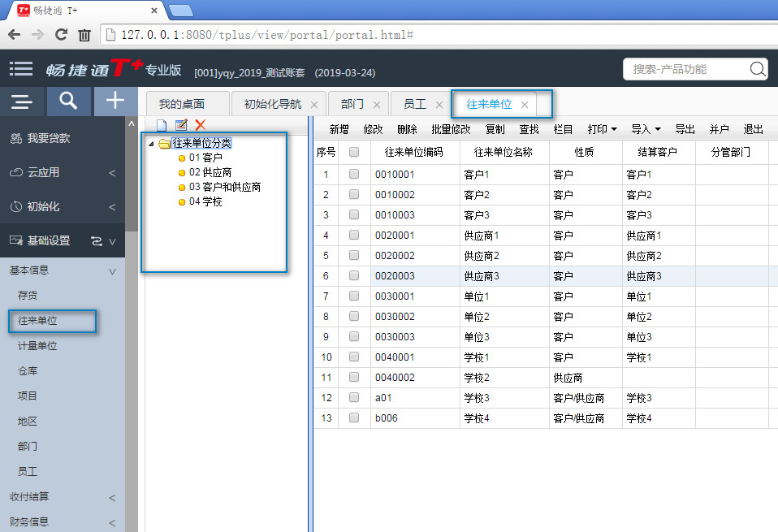The image size is (778, 532).
Task: Click the 批量修改 toolbar button
Action: [x=451, y=129]
